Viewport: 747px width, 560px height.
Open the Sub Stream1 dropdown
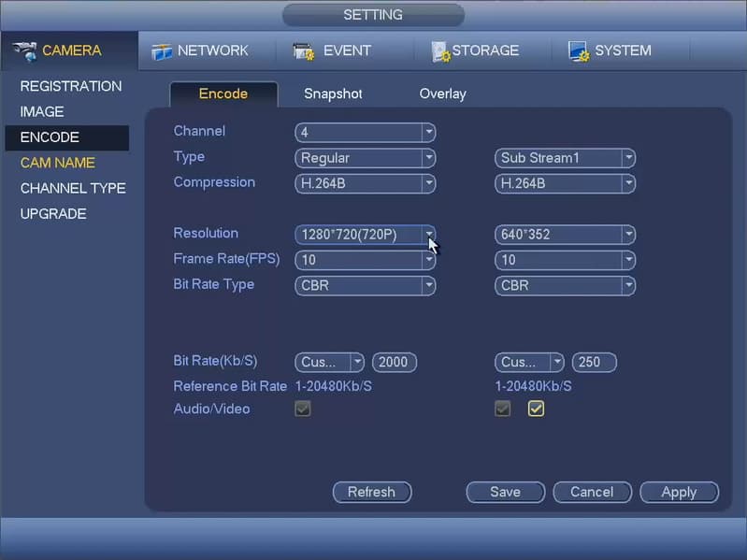[x=565, y=158]
